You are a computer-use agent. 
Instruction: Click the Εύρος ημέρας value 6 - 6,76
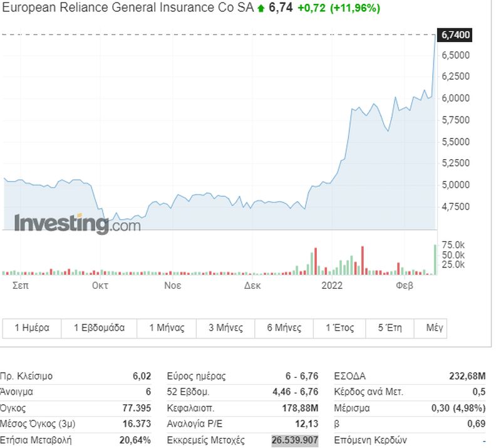pyautogui.click(x=302, y=376)
